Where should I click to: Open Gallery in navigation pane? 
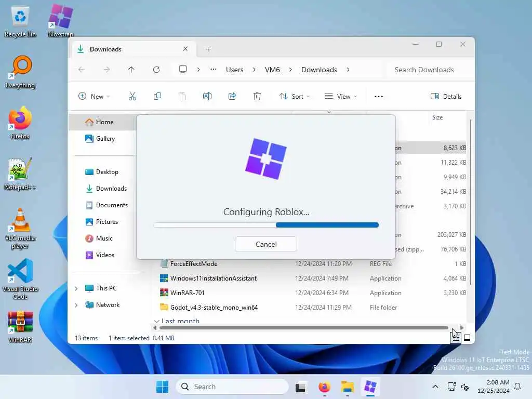click(104, 139)
